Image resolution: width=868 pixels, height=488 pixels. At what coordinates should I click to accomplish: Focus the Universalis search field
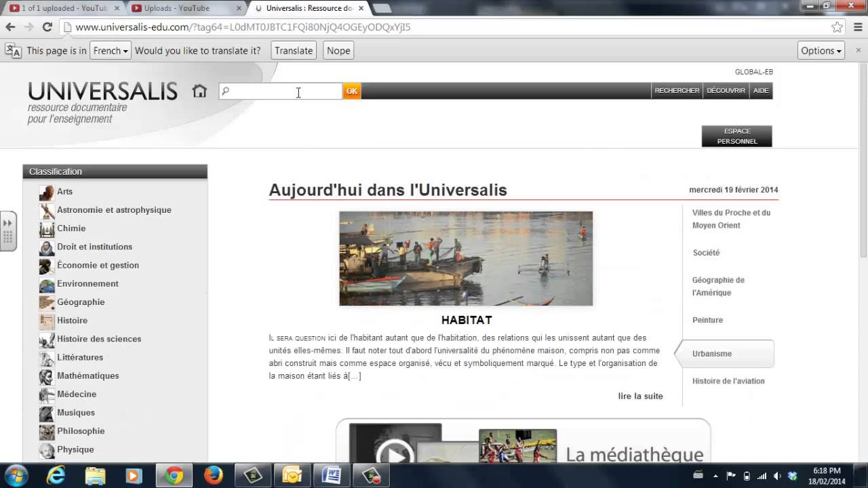click(x=281, y=91)
